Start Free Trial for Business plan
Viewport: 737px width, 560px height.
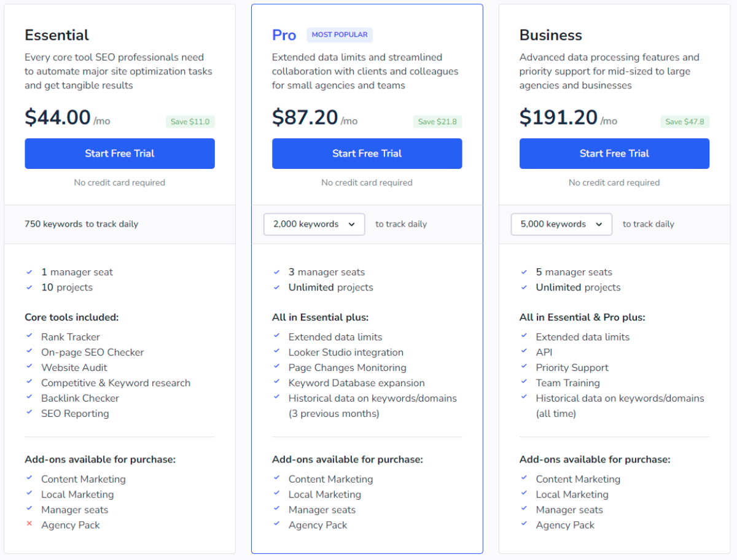pos(614,154)
